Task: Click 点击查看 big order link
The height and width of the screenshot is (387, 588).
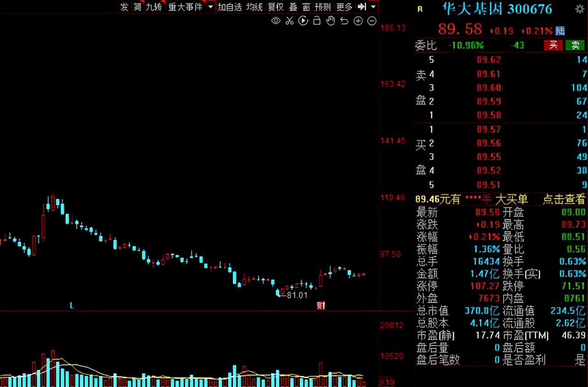Action: pyautogui.click(x=564, y=199)
